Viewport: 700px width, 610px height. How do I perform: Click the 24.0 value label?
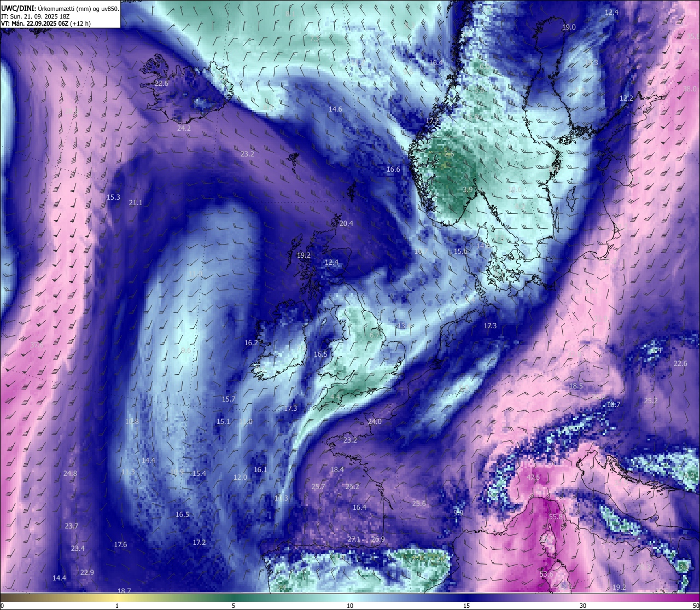click(x=374, y=421)
